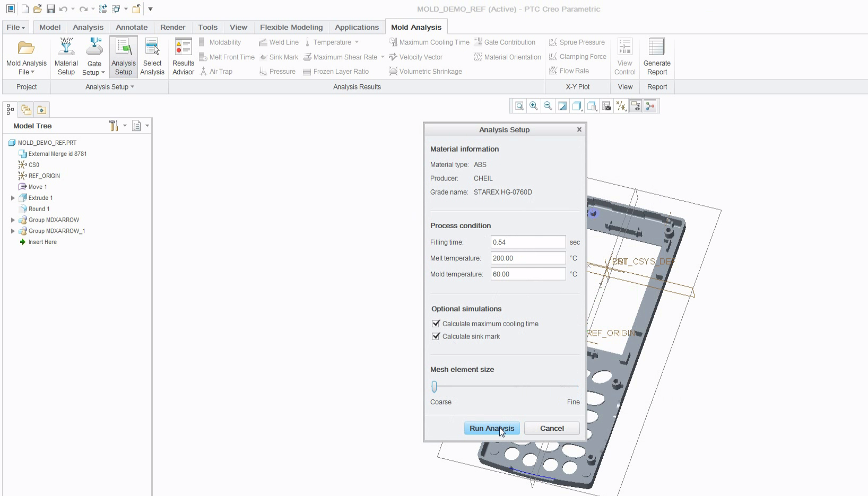Switch to the Applications tab
This screenshot has width=868, height=496.
coord(357,27)
